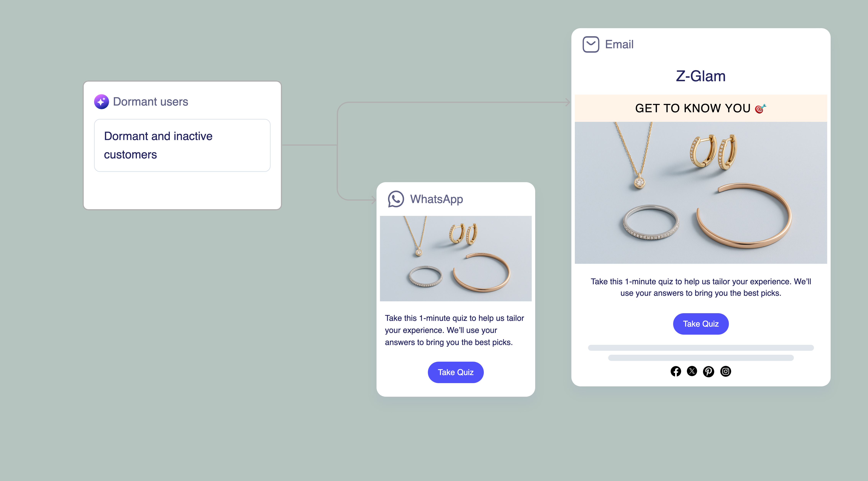Click the purple sparkle Dormant users icon
Viewport: 868px width, 481px height.
tap(101, 102)
